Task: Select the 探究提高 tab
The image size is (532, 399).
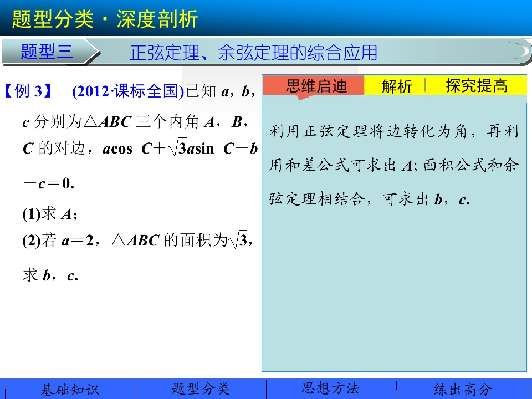Action: click(x=477, y=86)
